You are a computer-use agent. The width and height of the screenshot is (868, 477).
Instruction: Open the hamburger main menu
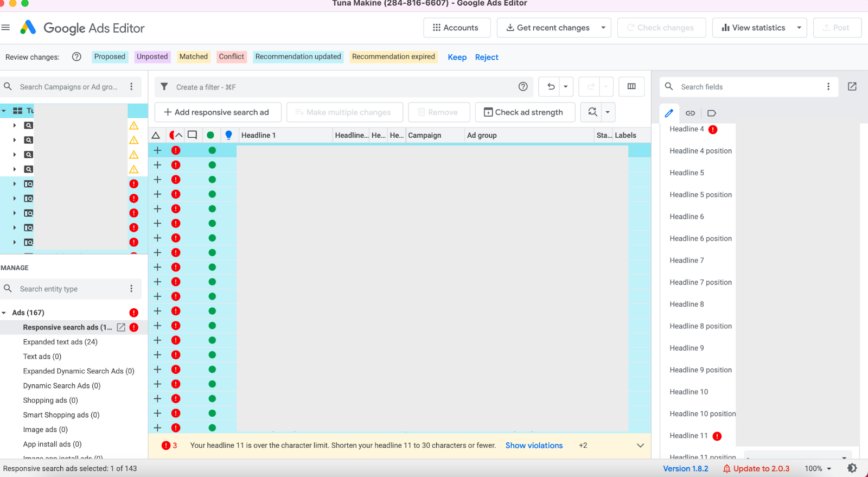[x=6, y=28]
